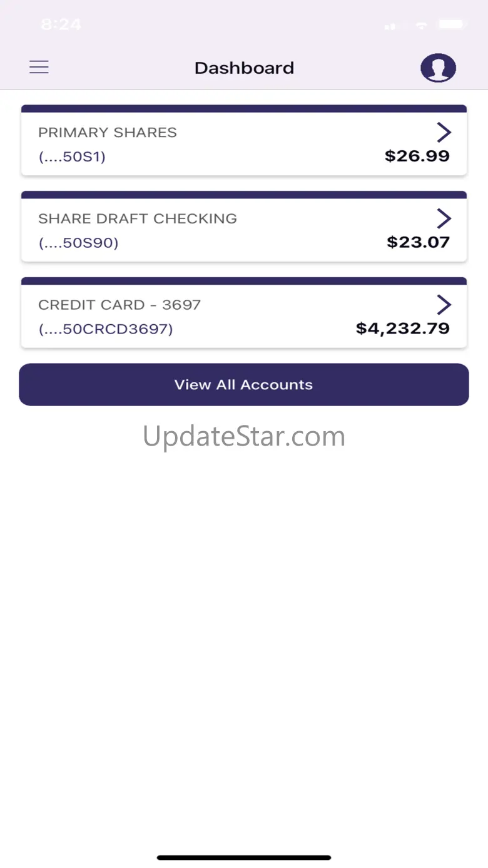Tap the (....50S1) account number
This screenshot has width=488, height=868.
point(72,157)
